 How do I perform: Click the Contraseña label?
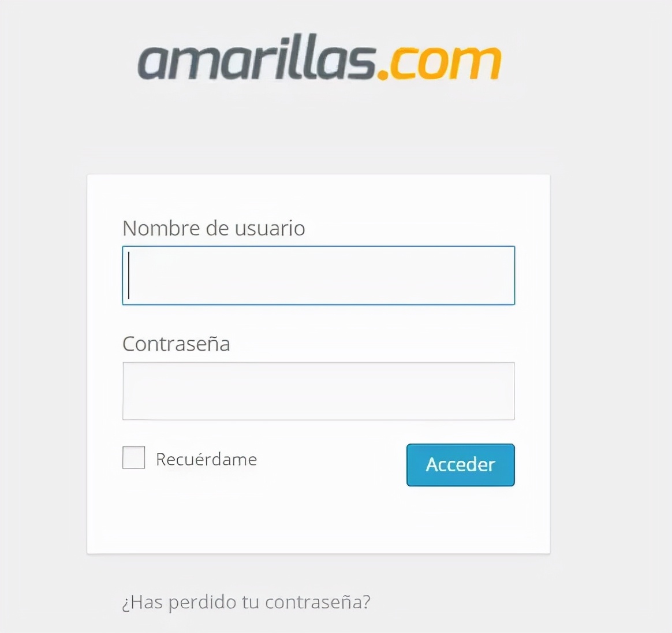tap(176, 344)
